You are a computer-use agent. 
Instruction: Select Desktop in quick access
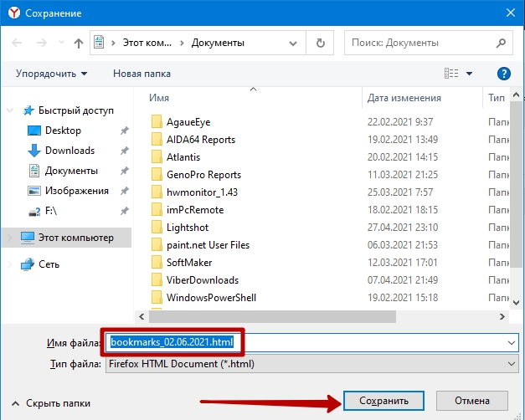click(63, 131)
